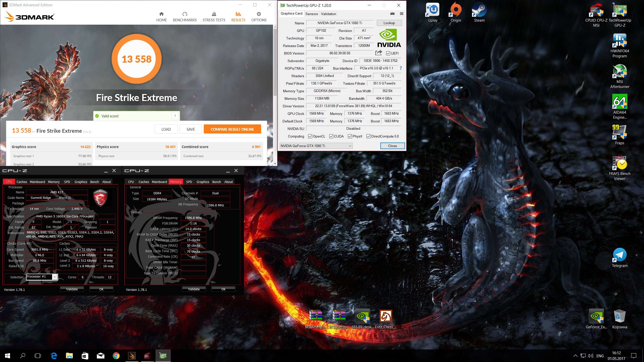Expand hidden system tray icons chevron
This screenshot has height=362, width=644.
(x=575, y=356)
